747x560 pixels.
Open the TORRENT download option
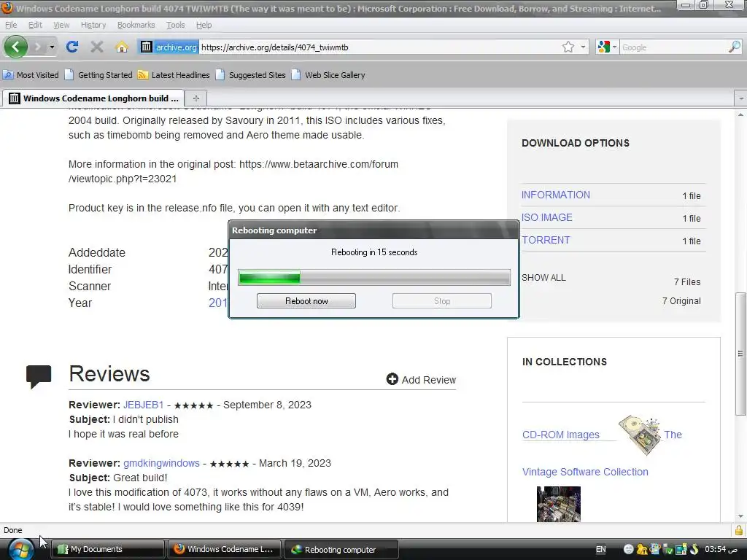(x=546, y=240)
